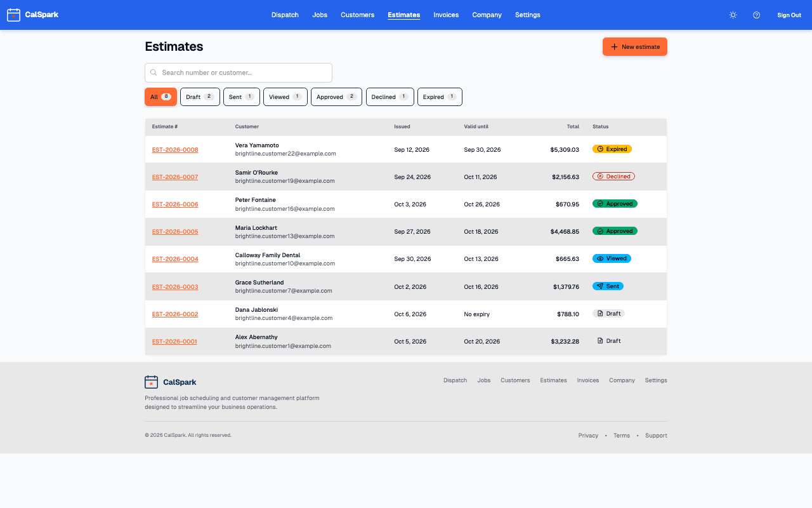
Task: Click footer Invoices link
Action: (x=588, y=380)
